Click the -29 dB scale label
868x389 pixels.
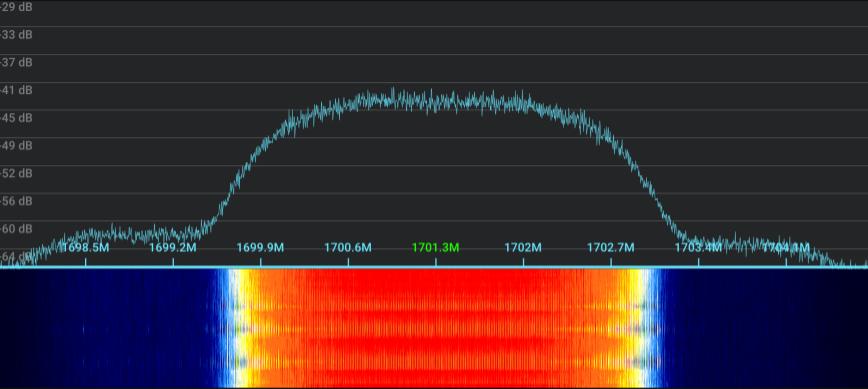16,8
